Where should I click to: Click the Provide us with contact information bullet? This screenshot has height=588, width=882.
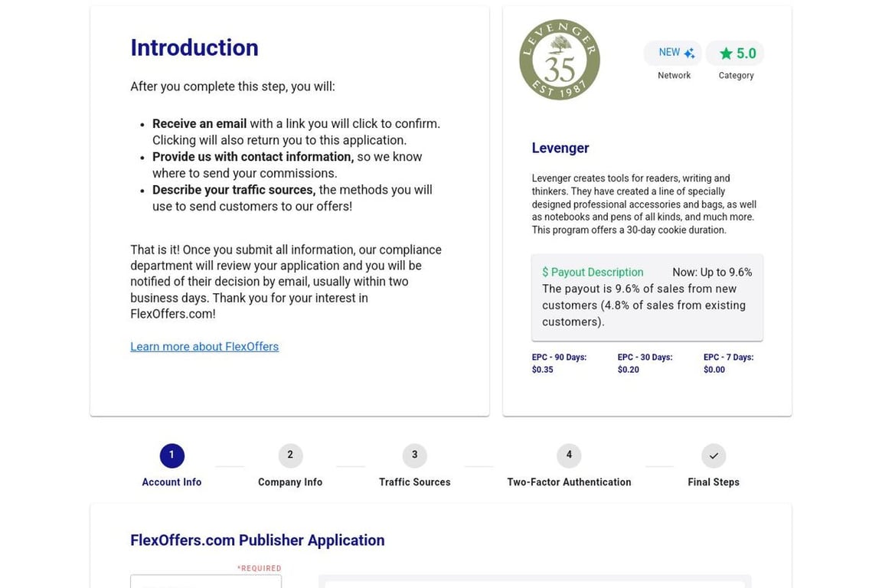pos(287,165)
